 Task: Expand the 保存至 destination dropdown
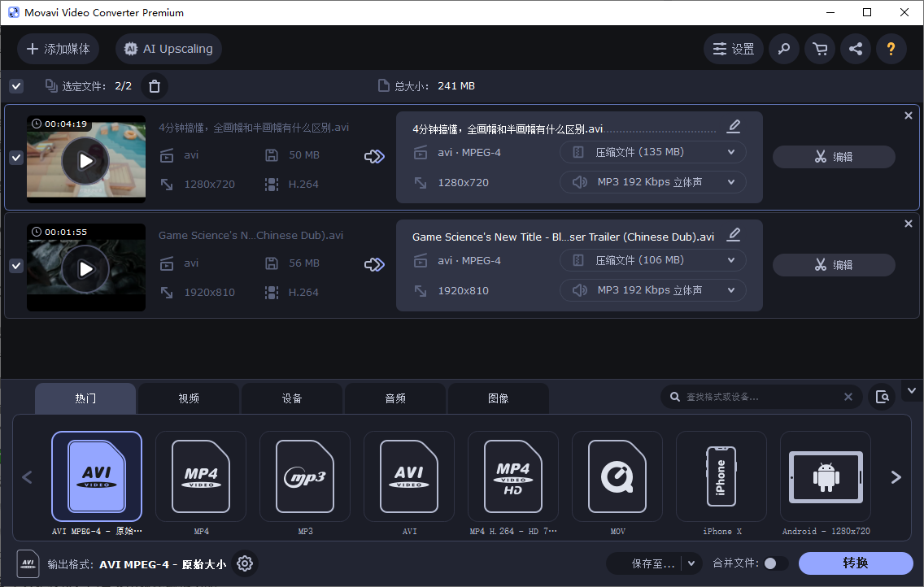(x=690, y=563)
